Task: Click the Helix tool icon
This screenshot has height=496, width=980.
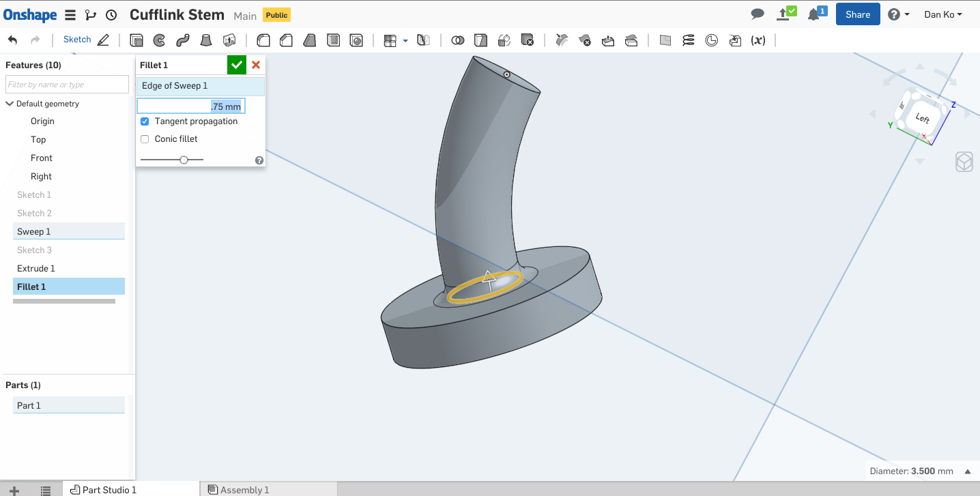Action: [x=689, y=40]
